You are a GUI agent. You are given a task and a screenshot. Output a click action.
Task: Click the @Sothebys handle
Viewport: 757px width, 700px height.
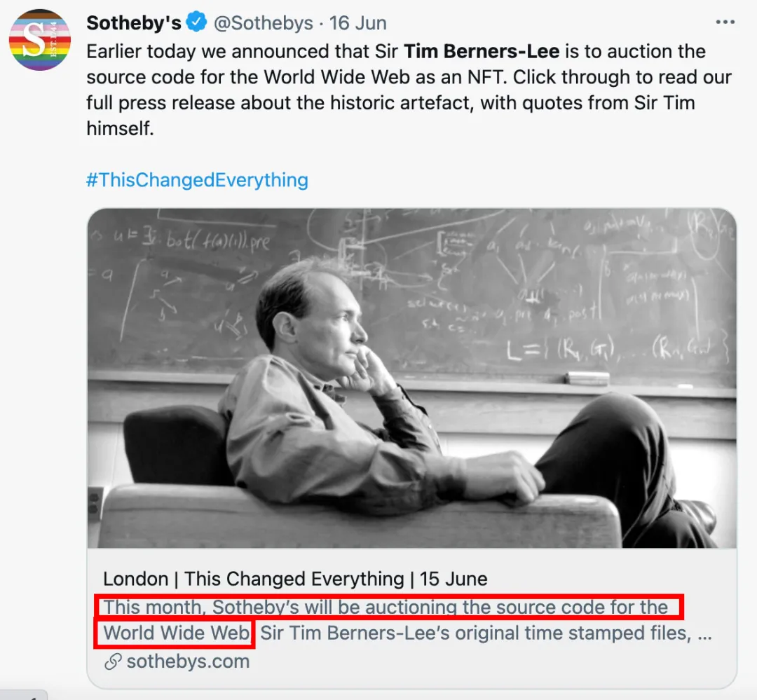click(263, 22)
